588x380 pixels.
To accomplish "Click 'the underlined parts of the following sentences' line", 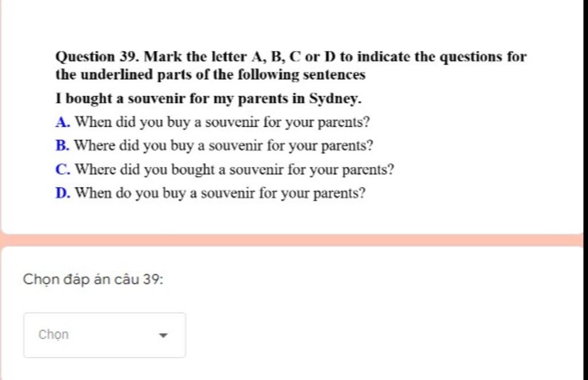I will point(210,75).
